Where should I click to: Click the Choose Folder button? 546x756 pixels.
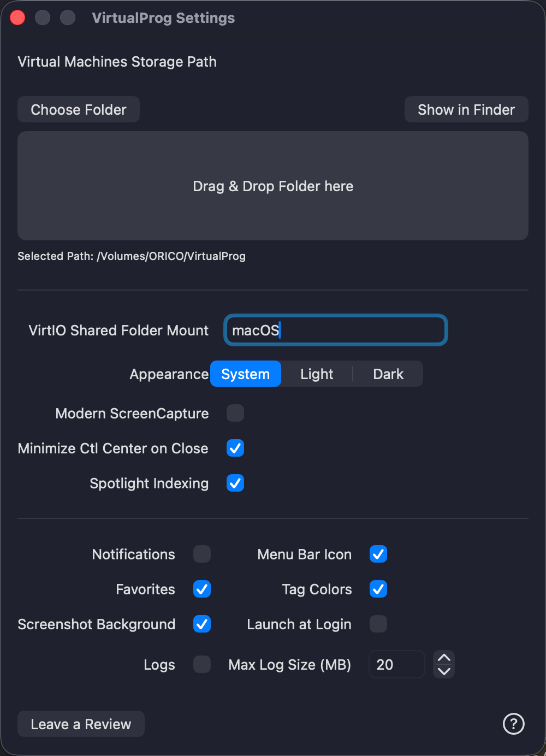[78, 109]
